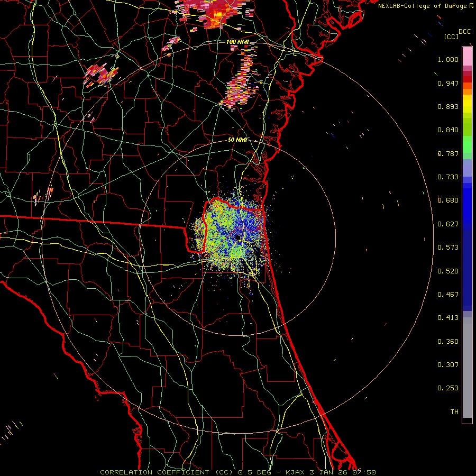Viewport: 476px width, 476px height.
Task: Select the DCC product label
Action: click(x=464, y=32)
